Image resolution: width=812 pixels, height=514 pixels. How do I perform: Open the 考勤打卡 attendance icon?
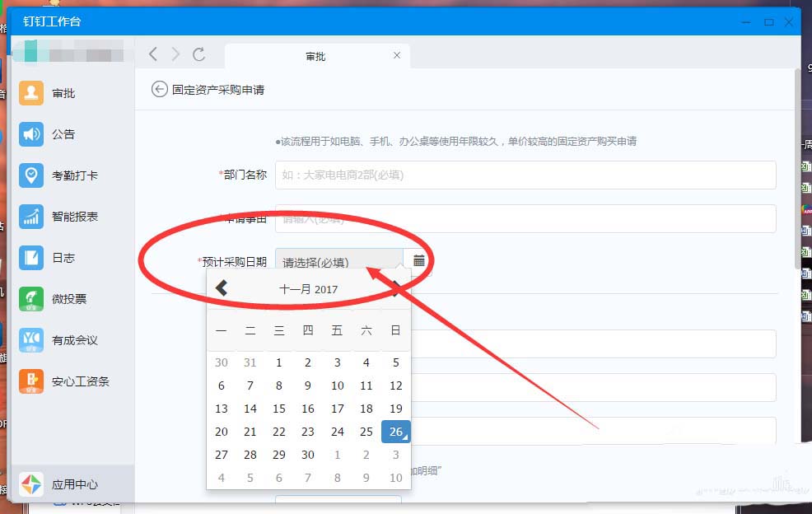click(x=31, y=175)
